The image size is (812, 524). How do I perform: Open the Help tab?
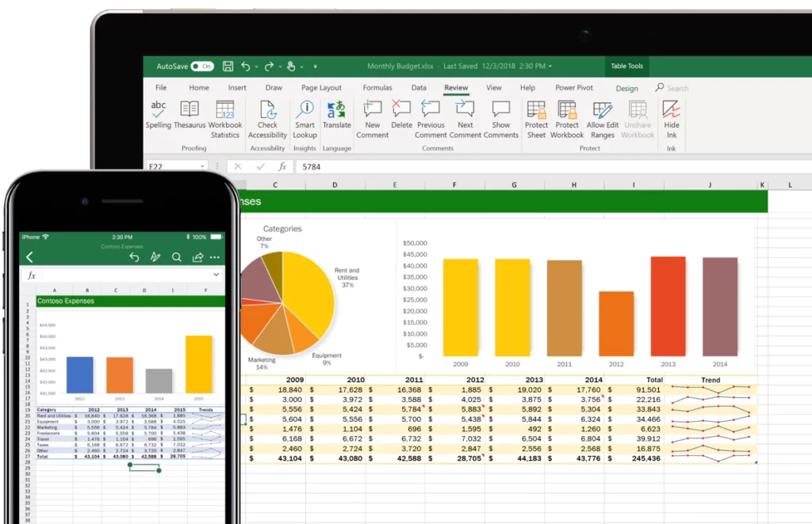(527, 87)
